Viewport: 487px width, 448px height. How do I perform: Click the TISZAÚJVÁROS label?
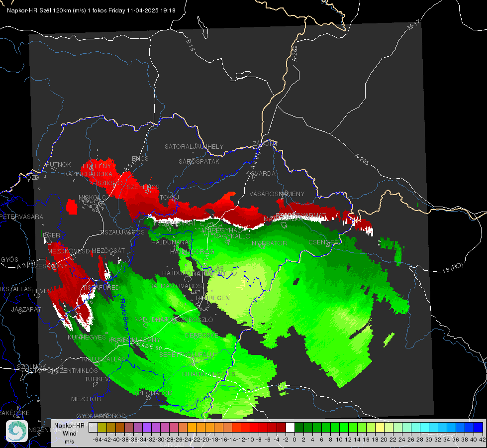(122, 232)
